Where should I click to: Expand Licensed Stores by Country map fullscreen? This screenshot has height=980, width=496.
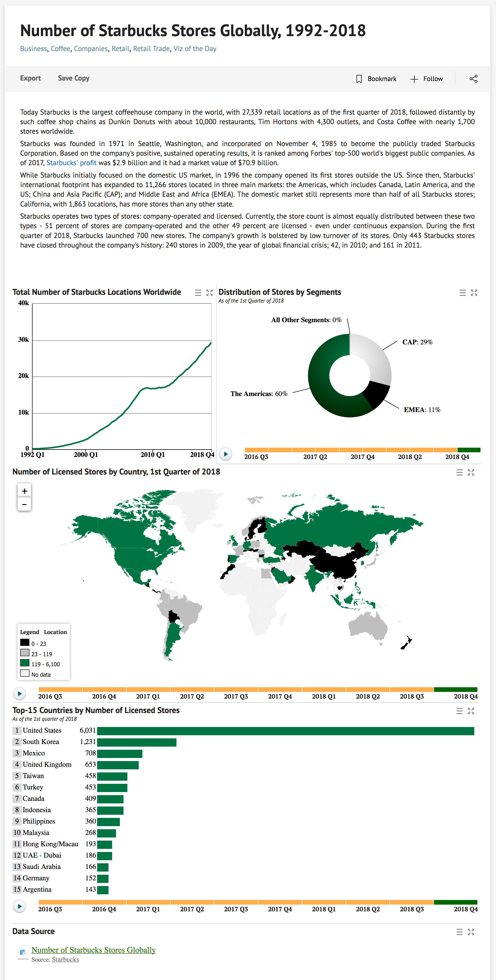click(x=471, y=472)
